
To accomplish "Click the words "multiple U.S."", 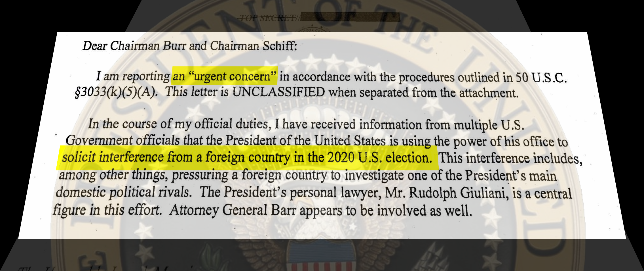I will click(489, 125).
